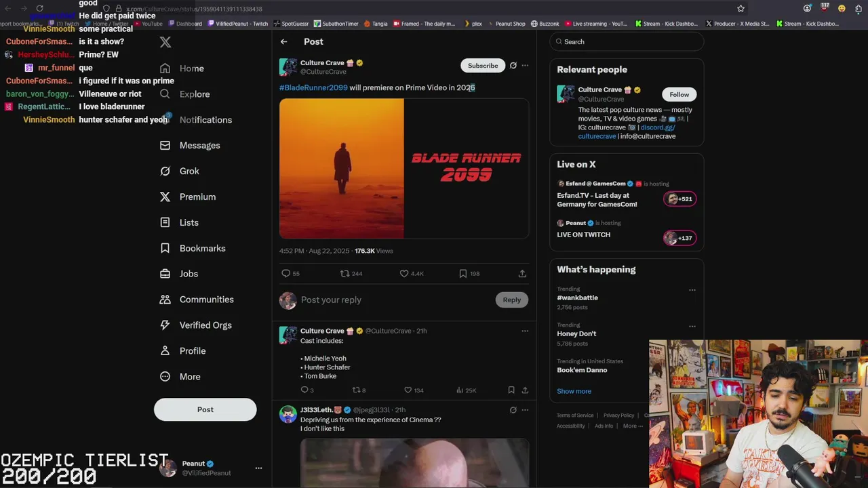Click the reply icon with 55 replies

(286, 273)
